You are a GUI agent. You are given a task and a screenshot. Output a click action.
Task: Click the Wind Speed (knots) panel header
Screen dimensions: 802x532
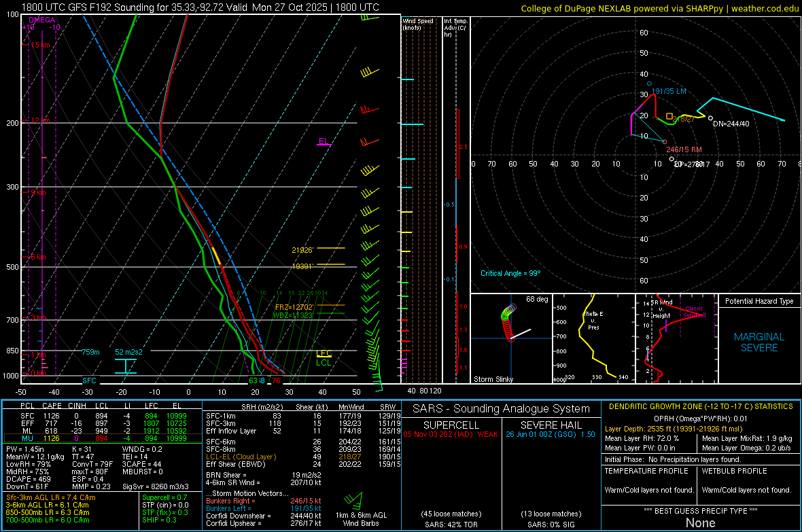(x=418, y=24)
